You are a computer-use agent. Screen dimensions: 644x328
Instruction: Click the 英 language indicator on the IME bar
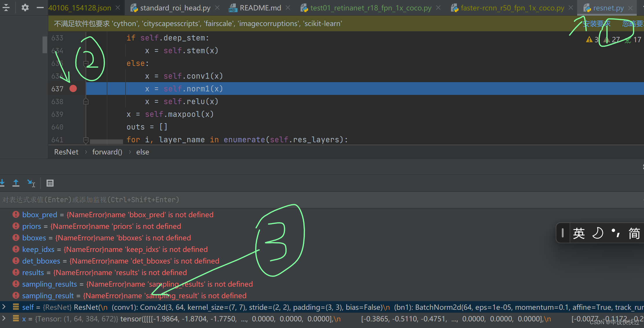pos(579,233)
